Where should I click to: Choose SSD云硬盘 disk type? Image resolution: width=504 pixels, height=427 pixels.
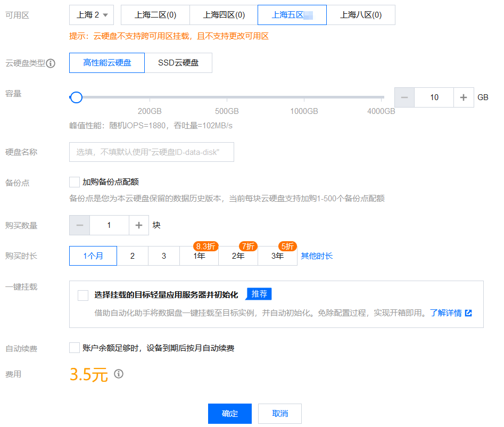click(x=178, y=63)
